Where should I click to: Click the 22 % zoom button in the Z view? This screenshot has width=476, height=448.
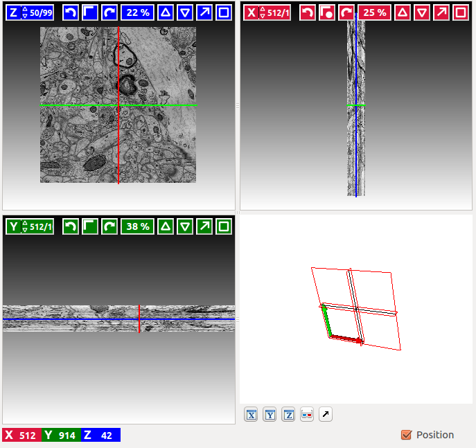tap(137, 12)
